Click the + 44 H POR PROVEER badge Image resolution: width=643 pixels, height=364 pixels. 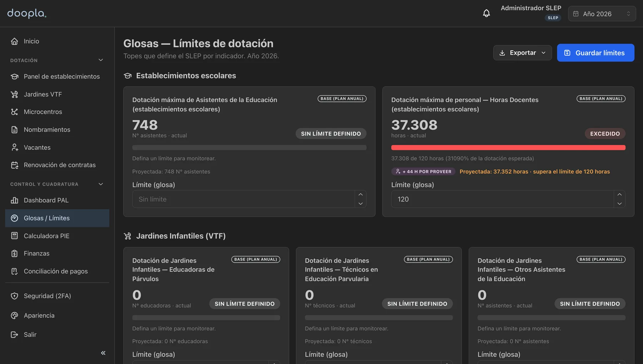(423, 171)
